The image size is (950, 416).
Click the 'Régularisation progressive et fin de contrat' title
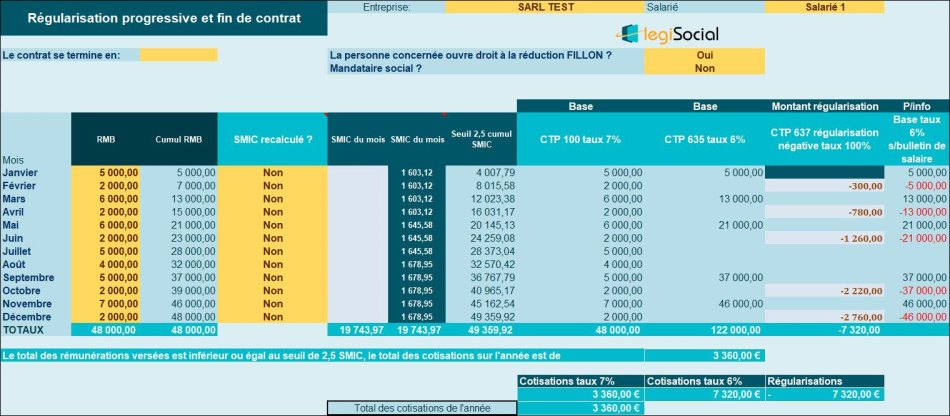162,18
